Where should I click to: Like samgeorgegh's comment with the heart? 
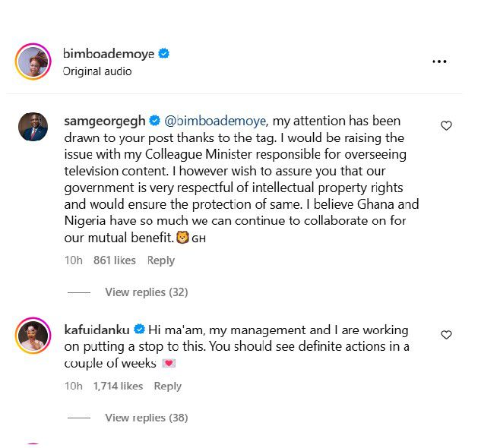pos(447,126)
